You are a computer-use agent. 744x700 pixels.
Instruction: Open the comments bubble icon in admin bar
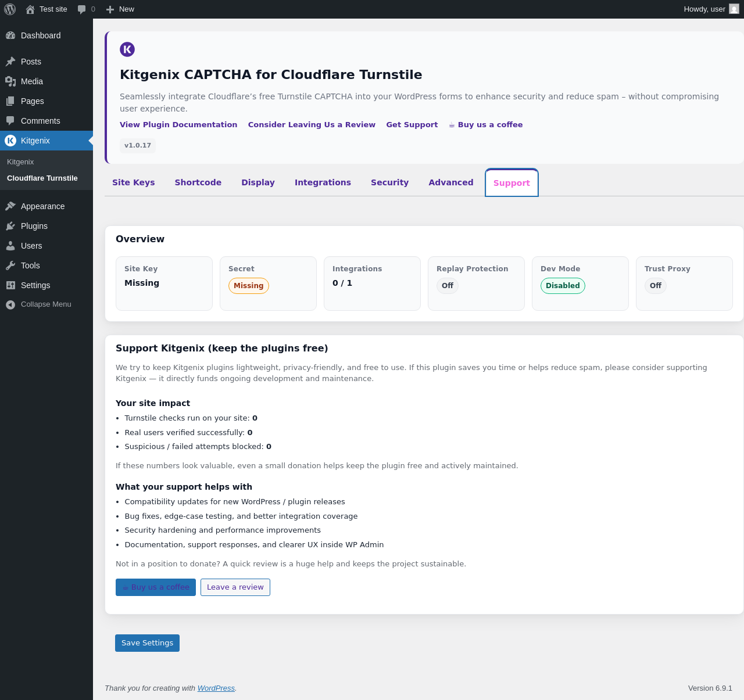[x=82, y=9]
